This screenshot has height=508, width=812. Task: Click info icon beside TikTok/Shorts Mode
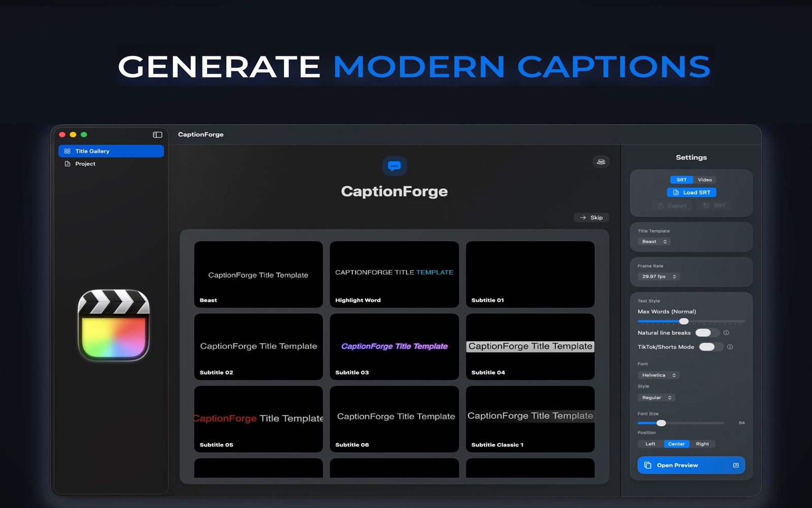(x=730, y=347)
